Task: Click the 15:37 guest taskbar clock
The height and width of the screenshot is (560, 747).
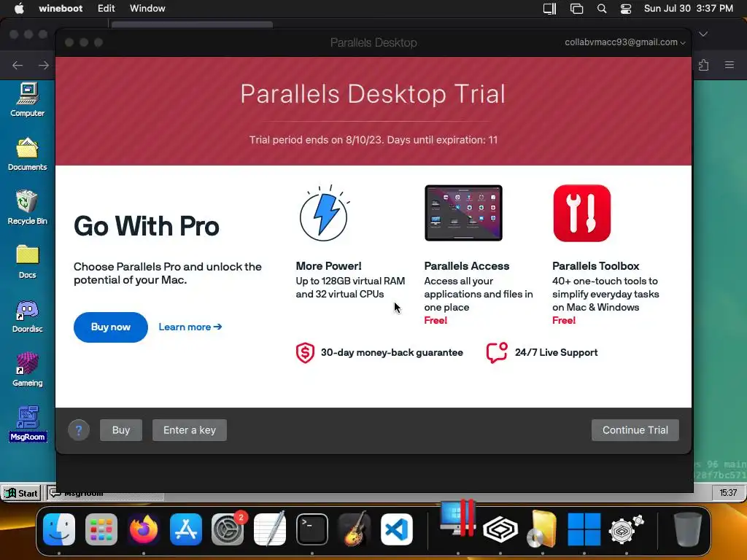Action: (x=728, y=493)
